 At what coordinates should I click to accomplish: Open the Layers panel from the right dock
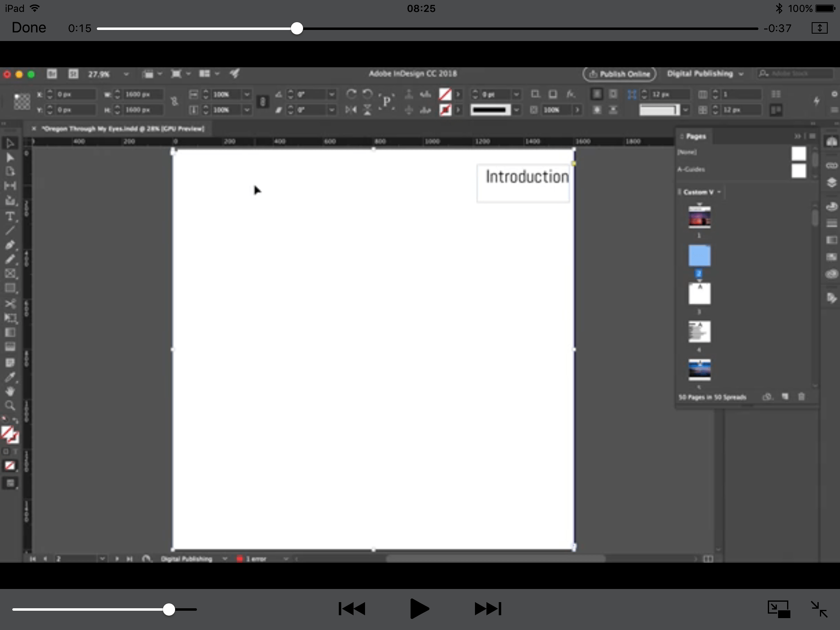(x=832, y=183)
